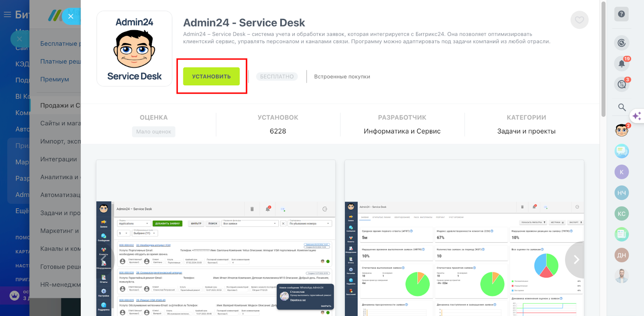Select Премиум category in market menu
The height and width of the screenshot is (316, 644).
55,79
